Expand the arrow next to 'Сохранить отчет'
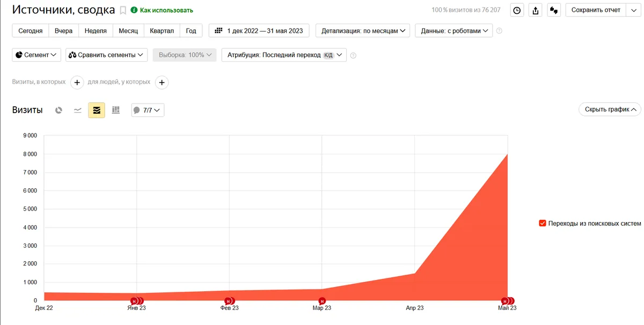This screenshot has height=325, width=644. (633, 10)
